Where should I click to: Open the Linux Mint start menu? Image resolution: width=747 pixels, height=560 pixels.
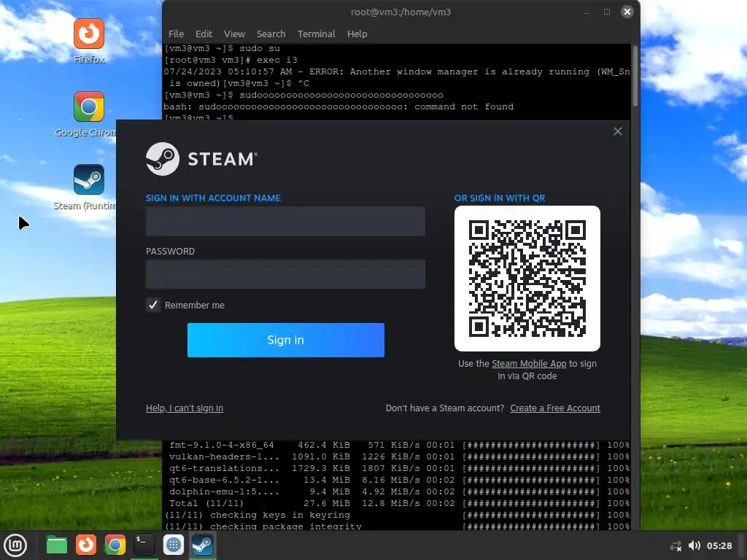click(15, 545)
